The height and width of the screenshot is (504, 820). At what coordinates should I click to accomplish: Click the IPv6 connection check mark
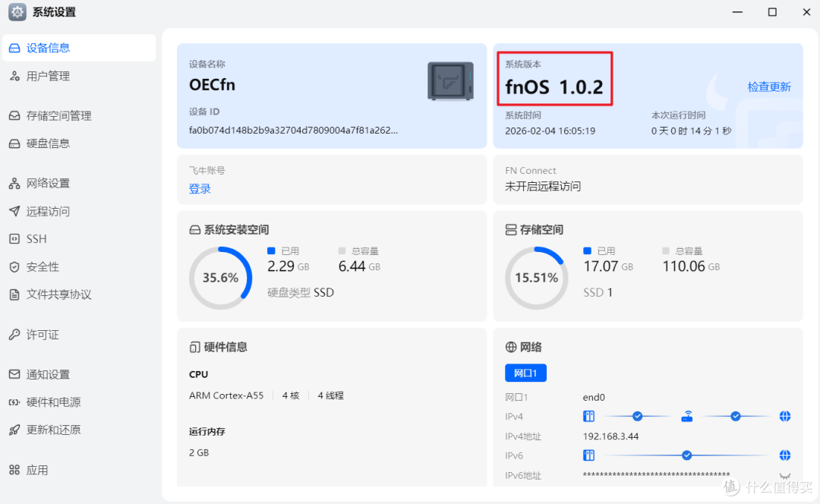686,455
